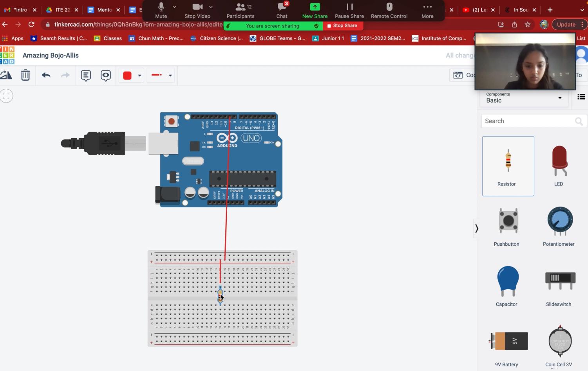
Task: Open Stop Video options arrow
Action: pyautogui.click(x=211, y=7)
